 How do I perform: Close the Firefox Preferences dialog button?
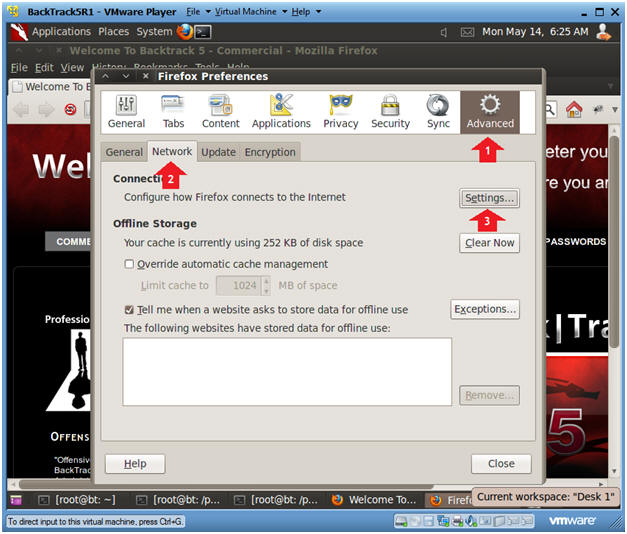coord(501,464)
